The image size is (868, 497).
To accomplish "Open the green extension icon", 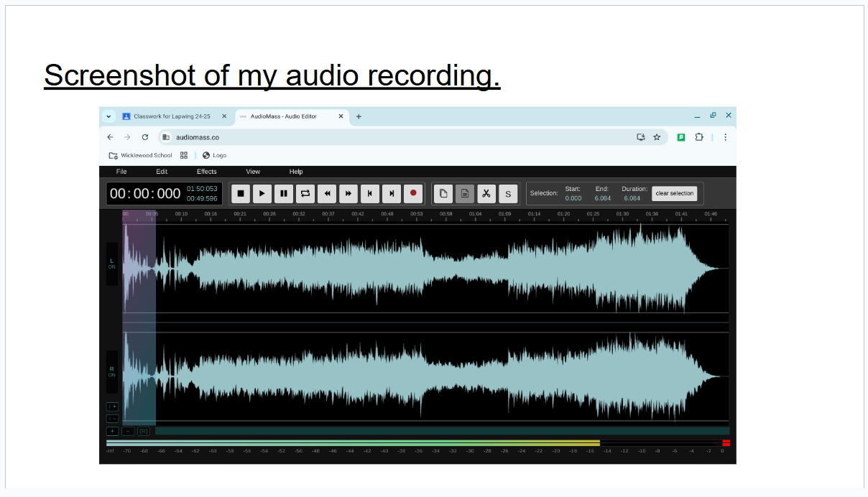I will point(681,137).
